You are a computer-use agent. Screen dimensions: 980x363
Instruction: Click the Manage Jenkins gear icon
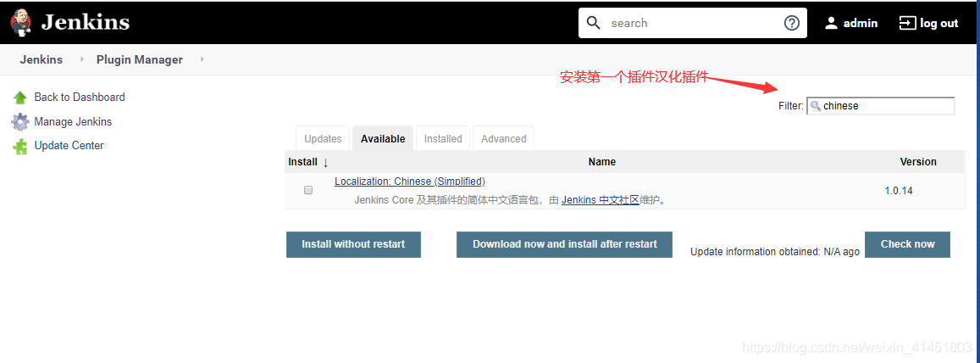(x=20, y=121)
